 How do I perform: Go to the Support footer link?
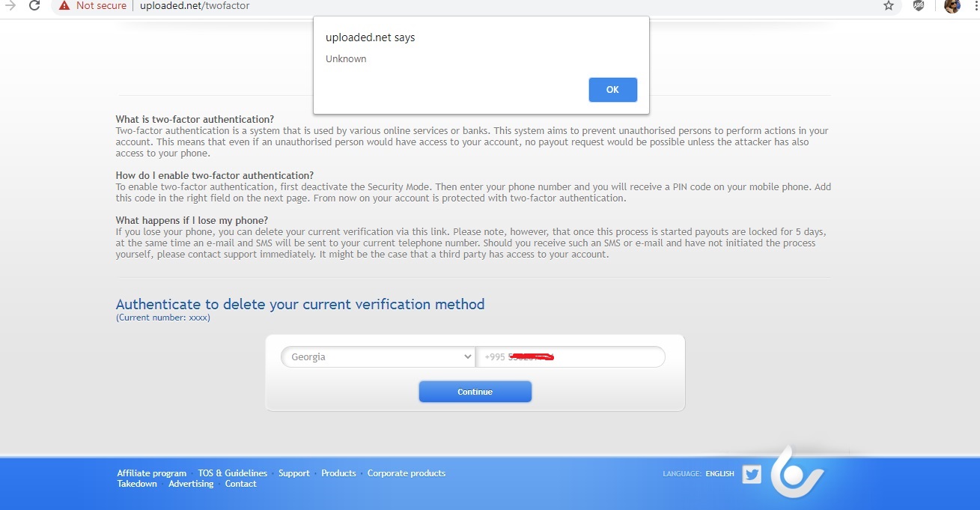[x=293, y=473]
